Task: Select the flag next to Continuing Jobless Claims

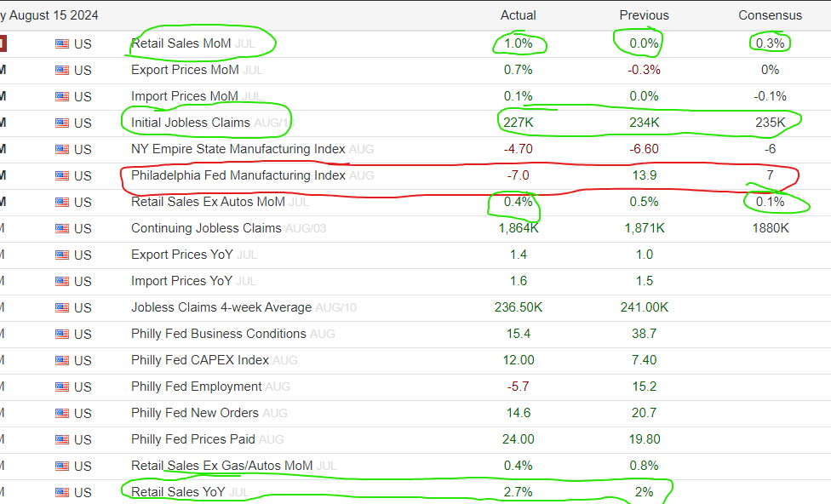Action: coord(62,229)
